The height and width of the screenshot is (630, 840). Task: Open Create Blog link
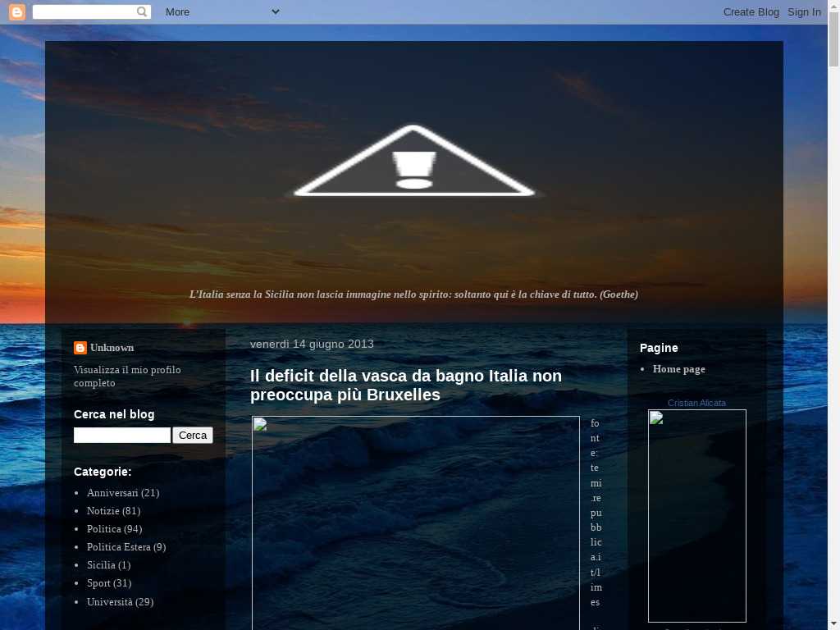click(751, 11)
